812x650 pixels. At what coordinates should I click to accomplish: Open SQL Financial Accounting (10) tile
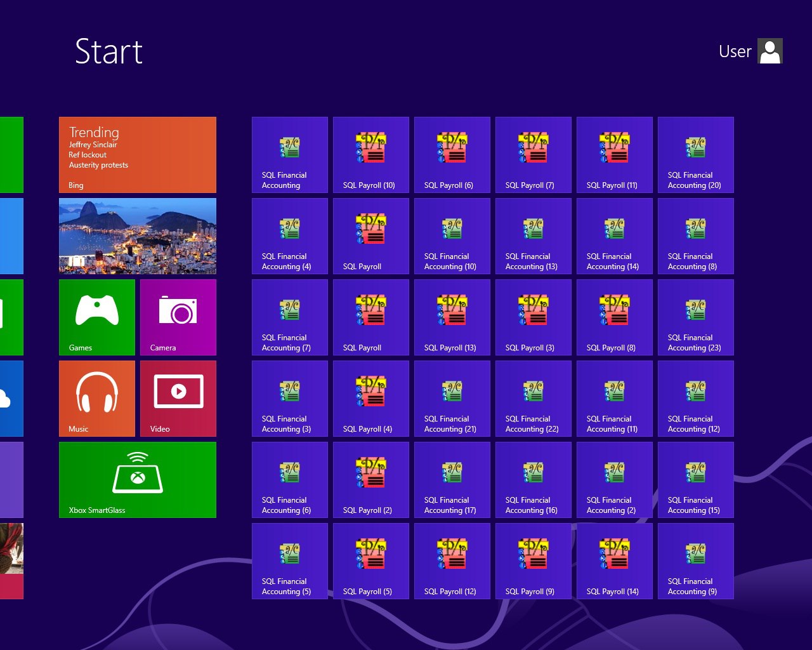[x=452, y=236]
